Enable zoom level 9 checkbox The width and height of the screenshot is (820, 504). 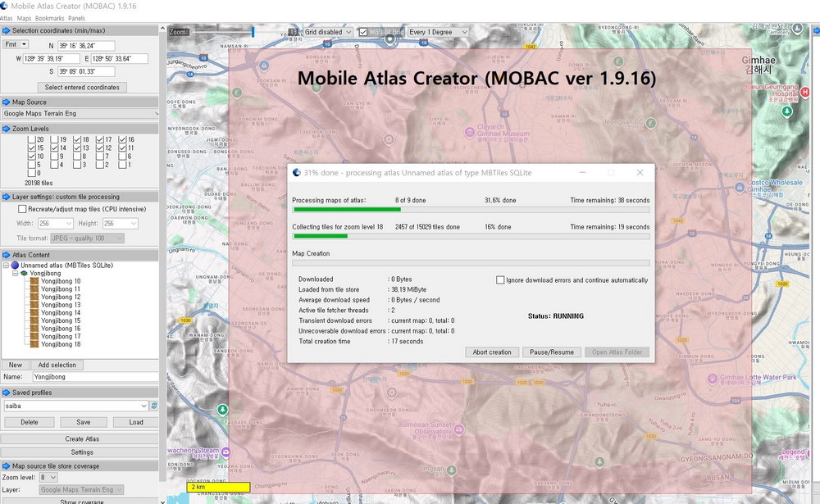pos(54,157)
